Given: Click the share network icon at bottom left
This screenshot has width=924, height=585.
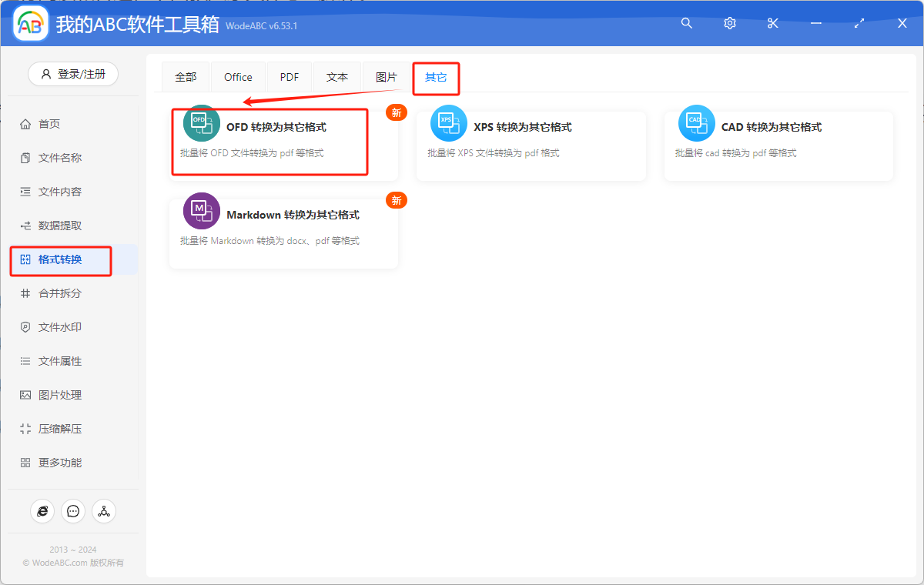Looking at the screenshot, I should (104, 511).
